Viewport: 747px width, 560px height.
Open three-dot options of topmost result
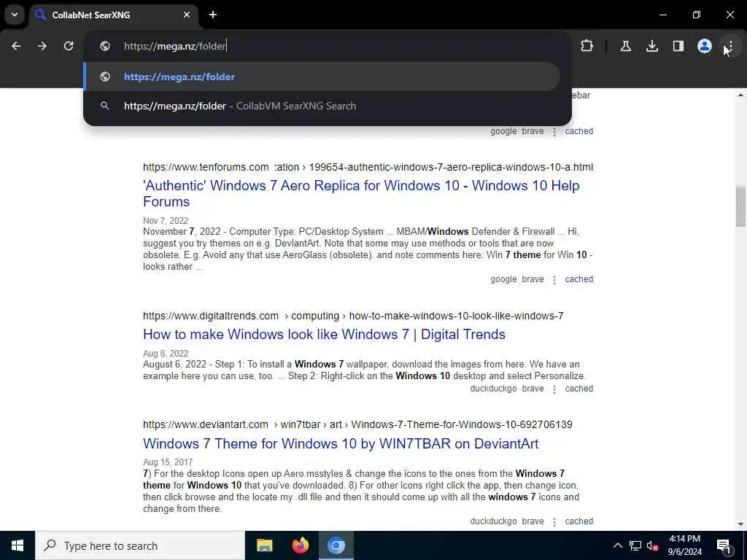(x=554, y=132)
